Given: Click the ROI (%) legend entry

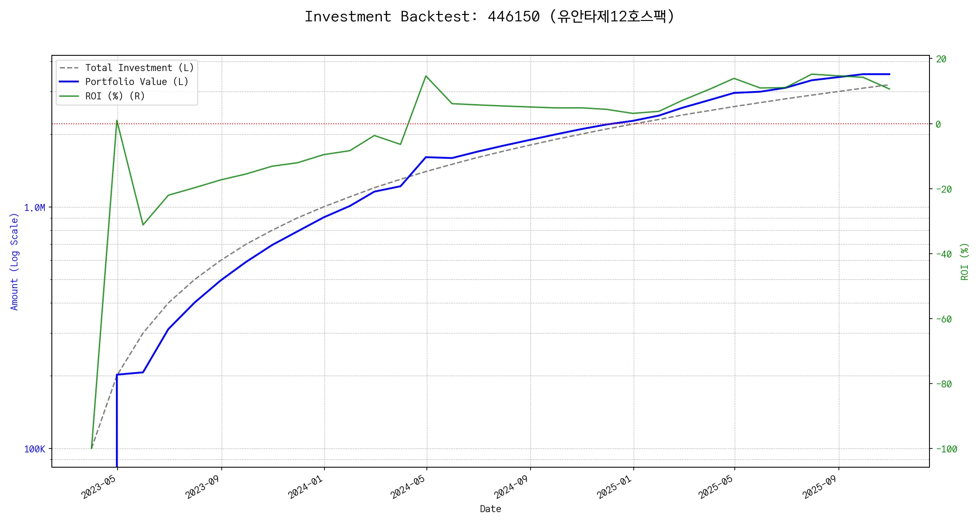Looking at the screenshot, I should tap(115, 96).
